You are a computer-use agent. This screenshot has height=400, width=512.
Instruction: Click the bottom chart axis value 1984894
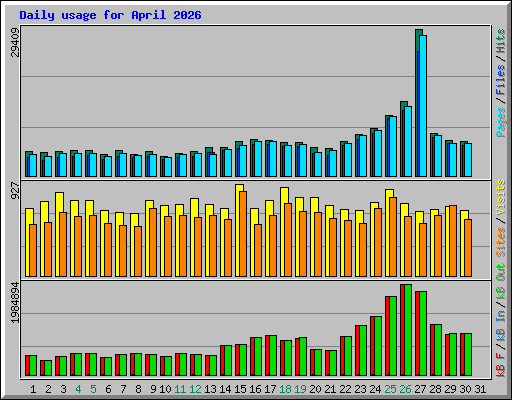(15, 303)
